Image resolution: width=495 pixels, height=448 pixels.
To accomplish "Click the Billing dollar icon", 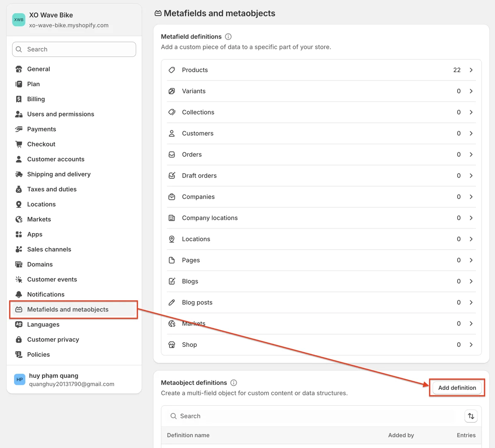I will (x=19, y=99).
